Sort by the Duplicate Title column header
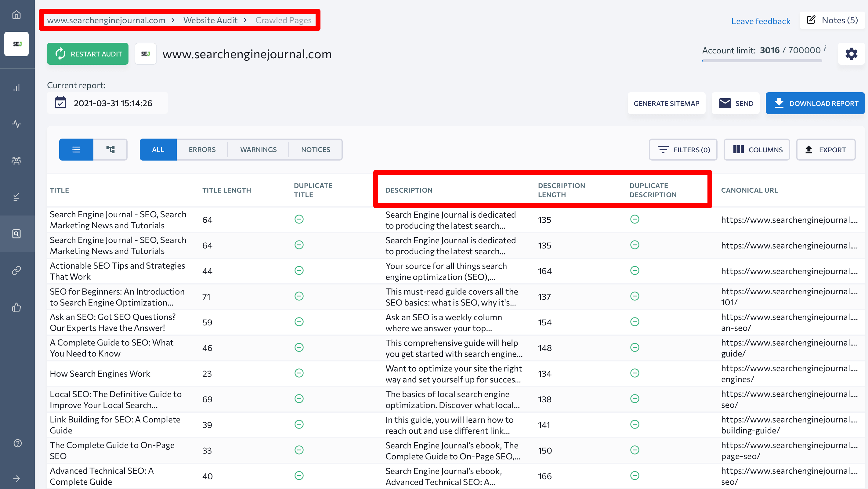This screenshot has height=489, width=868. [x=313, y=190]
